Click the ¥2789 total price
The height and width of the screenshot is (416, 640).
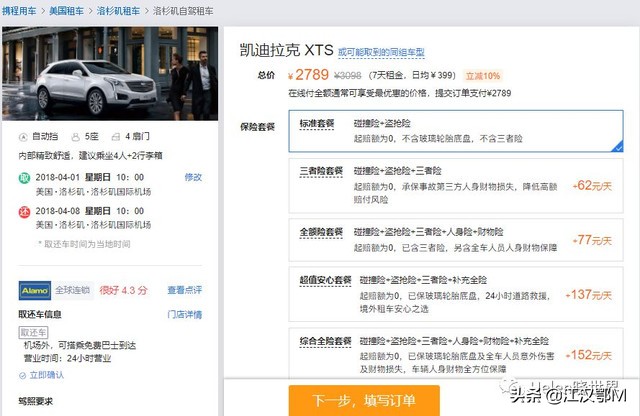pos(308,75)
